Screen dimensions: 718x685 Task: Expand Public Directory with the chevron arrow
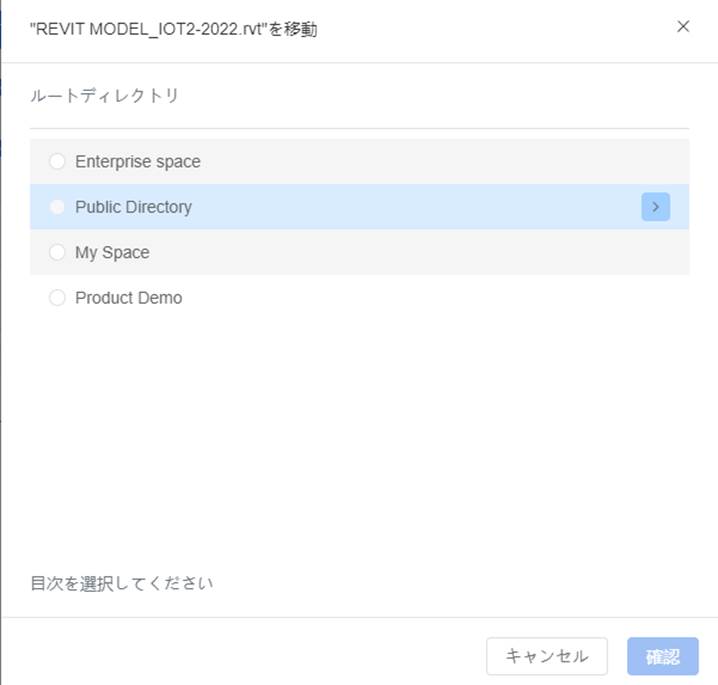(x=655, y=207)
